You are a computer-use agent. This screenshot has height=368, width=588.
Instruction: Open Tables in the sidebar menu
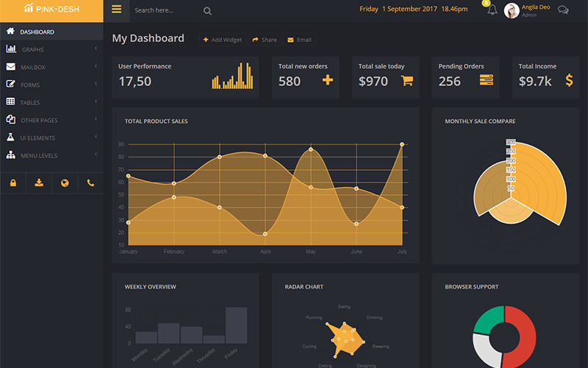[x=30, y=102]
